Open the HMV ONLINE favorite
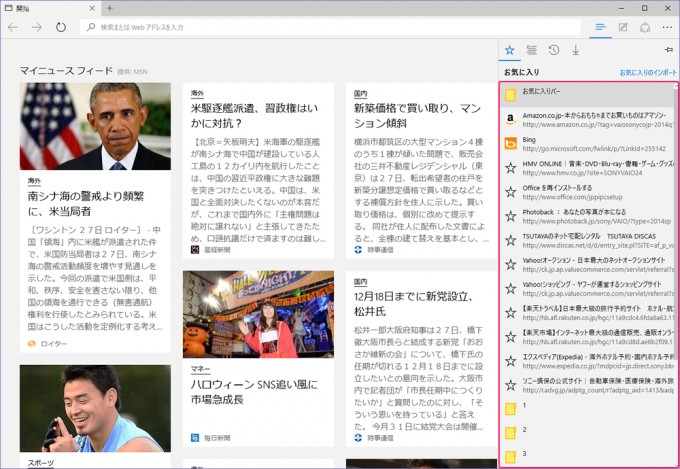This screenshot has width=680, height=469. point(588,168)
